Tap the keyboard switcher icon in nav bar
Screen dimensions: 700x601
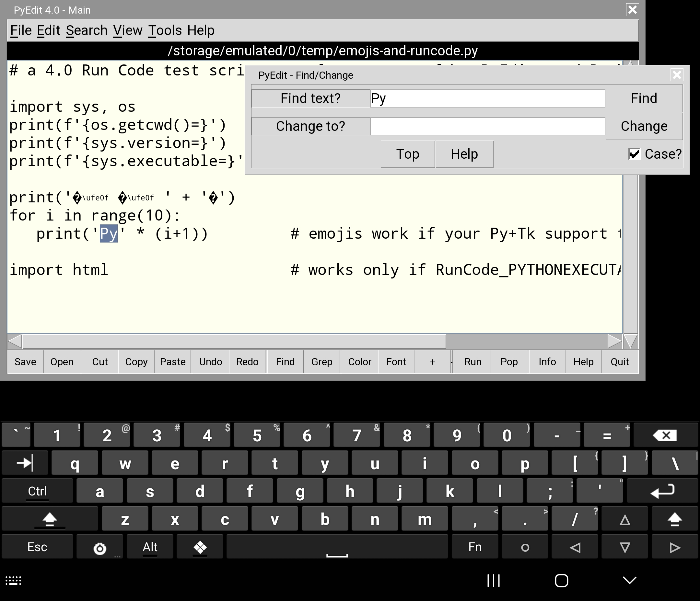tap(14, 581)
